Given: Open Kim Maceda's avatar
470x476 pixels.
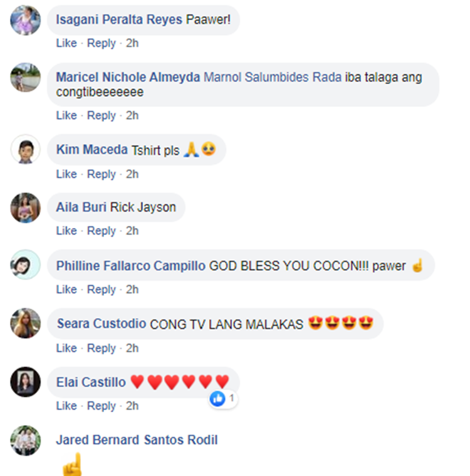Looking at the screenshot, I should [26, 149].
